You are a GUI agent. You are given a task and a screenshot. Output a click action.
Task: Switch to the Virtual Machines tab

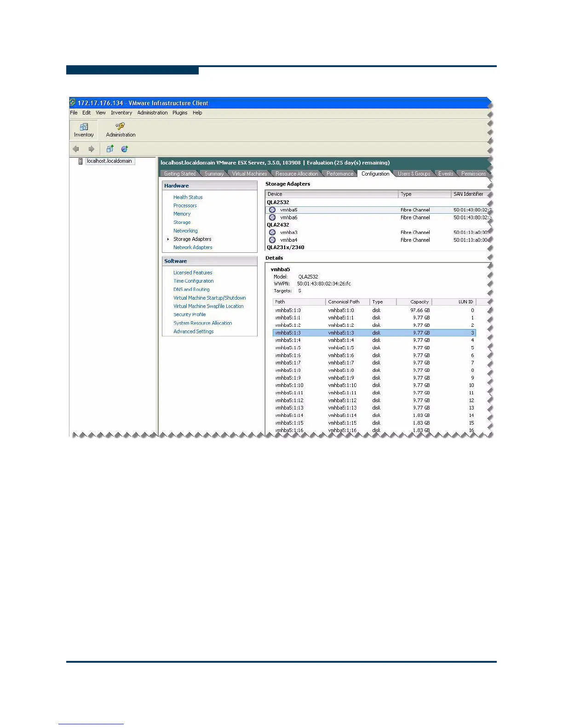[249, 174]
